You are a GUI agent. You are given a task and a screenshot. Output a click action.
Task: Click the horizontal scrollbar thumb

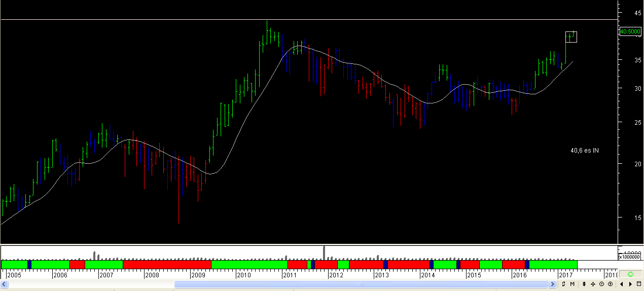361,284
